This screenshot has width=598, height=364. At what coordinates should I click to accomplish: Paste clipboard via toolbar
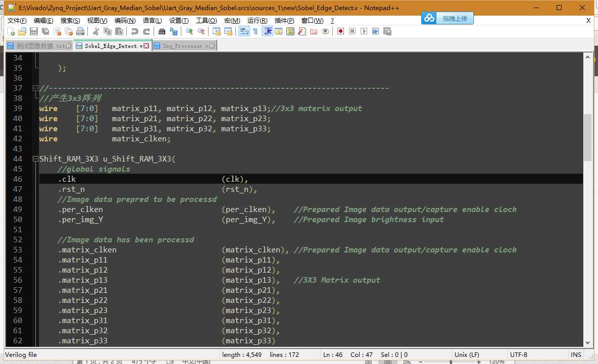[119, 31]
